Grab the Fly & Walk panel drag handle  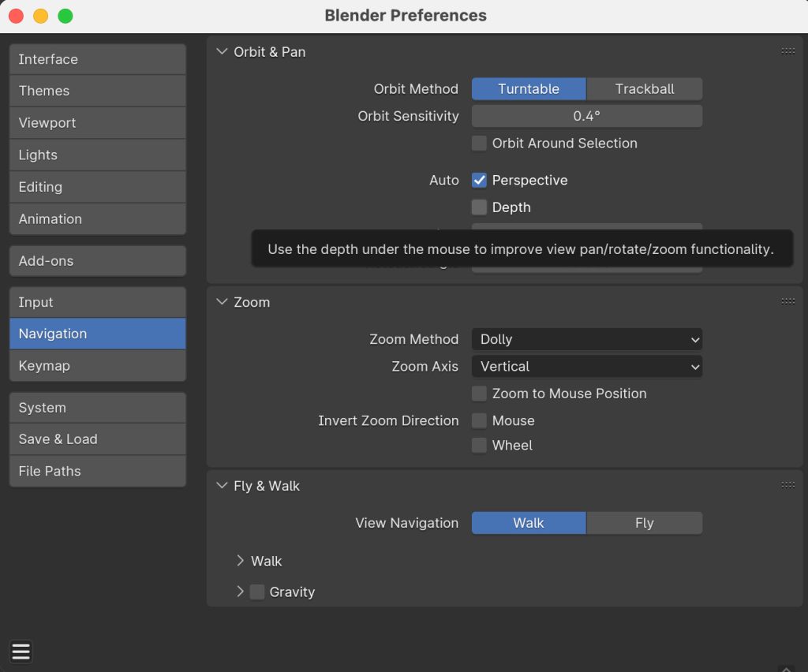click(x=787, y=485)
